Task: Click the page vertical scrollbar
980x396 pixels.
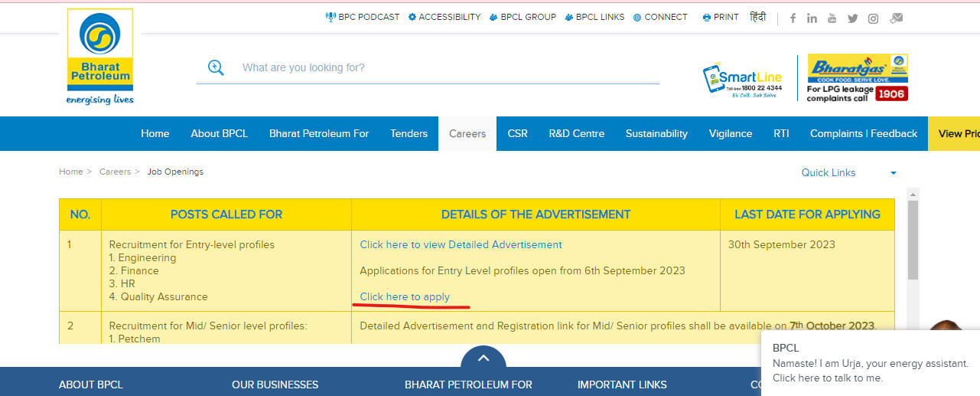Action: pyautogui.click(x=913, y=239)
